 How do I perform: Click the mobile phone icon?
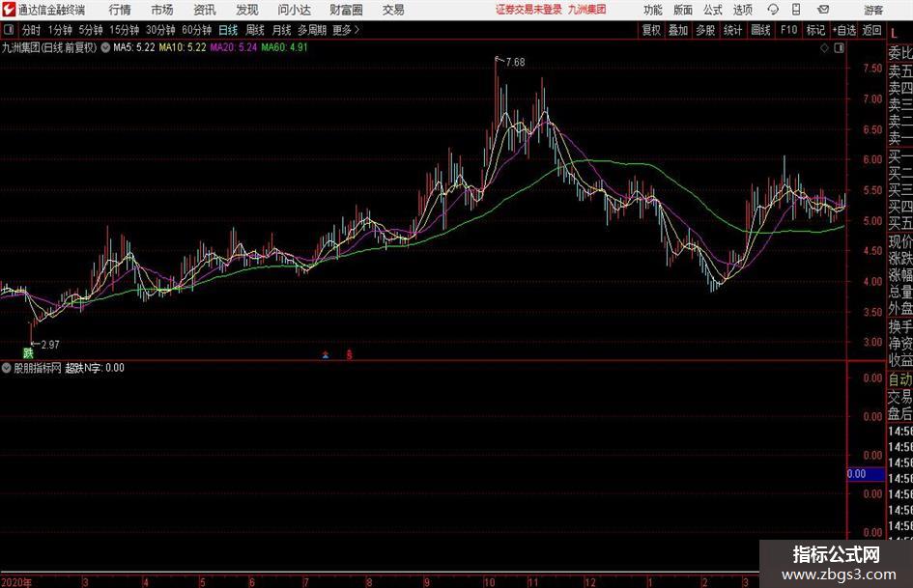[x=796, y=10]
